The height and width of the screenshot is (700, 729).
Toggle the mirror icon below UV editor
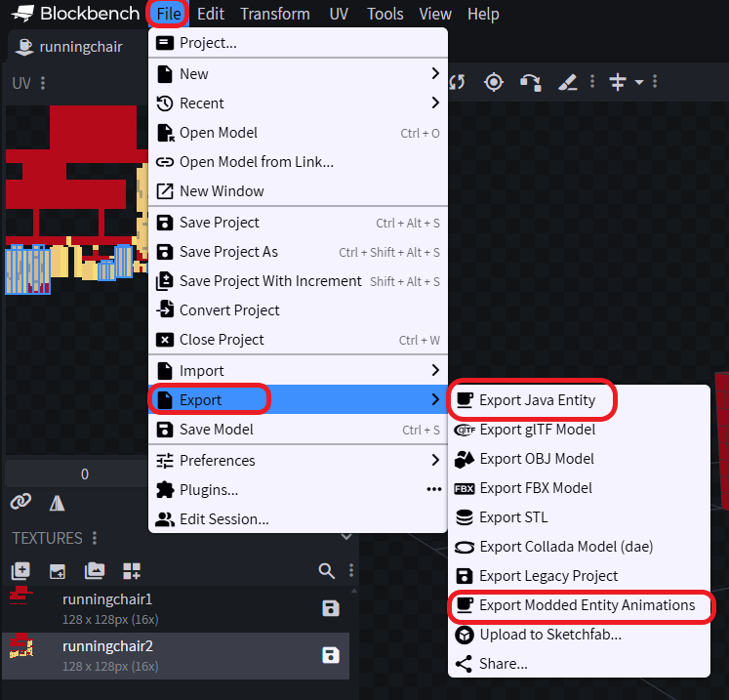pos(57,502)
